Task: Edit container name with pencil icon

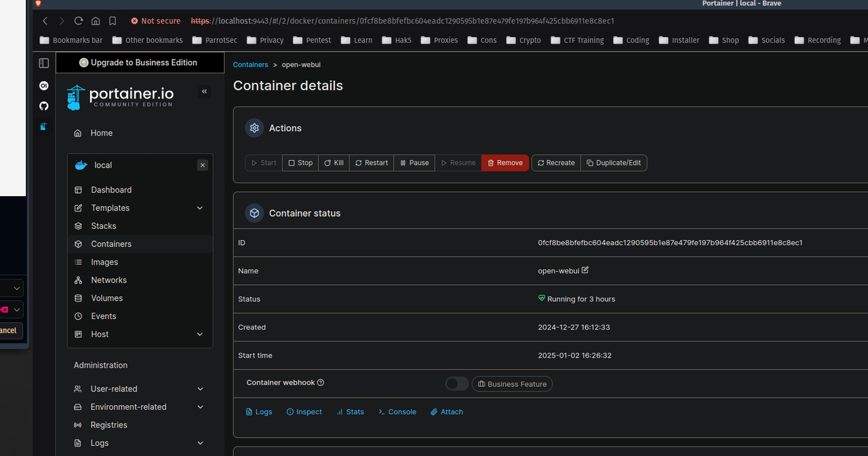Action: (x=585, y=270)
